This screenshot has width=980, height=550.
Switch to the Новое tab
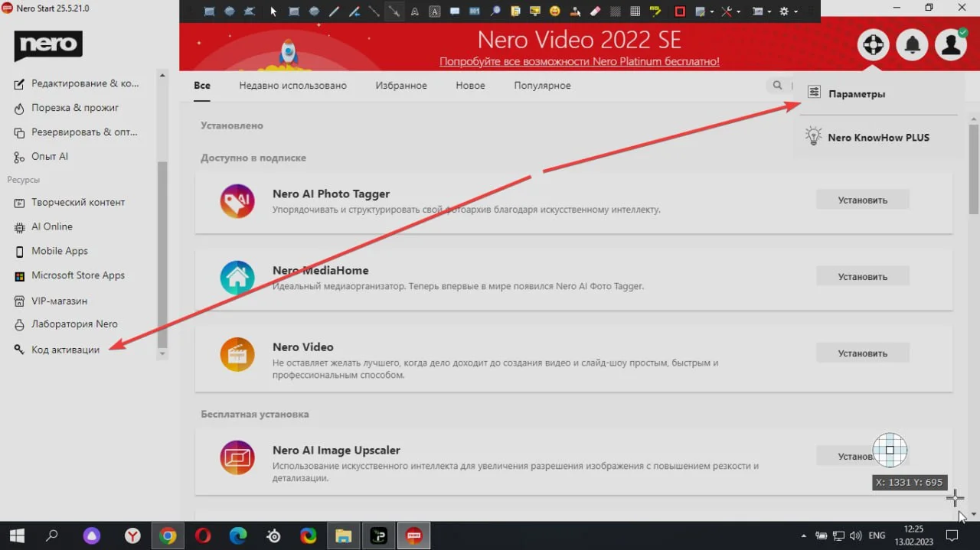(x=470, y=86)
